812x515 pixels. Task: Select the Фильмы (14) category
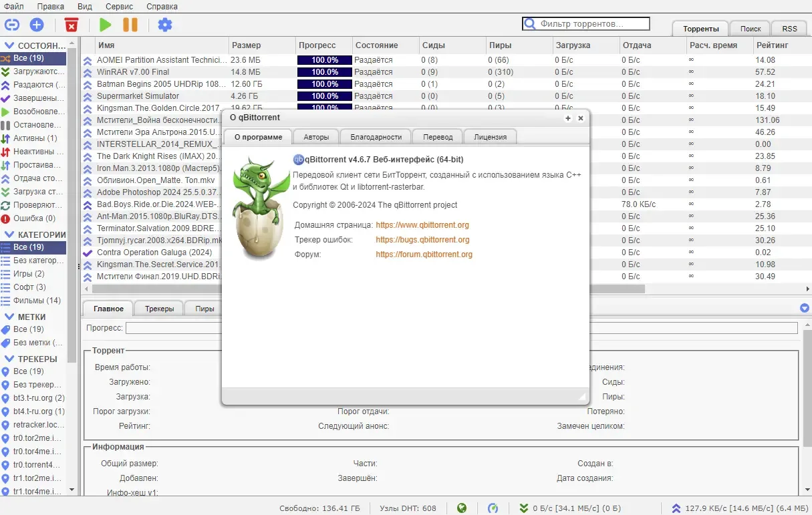click(33, 301)
